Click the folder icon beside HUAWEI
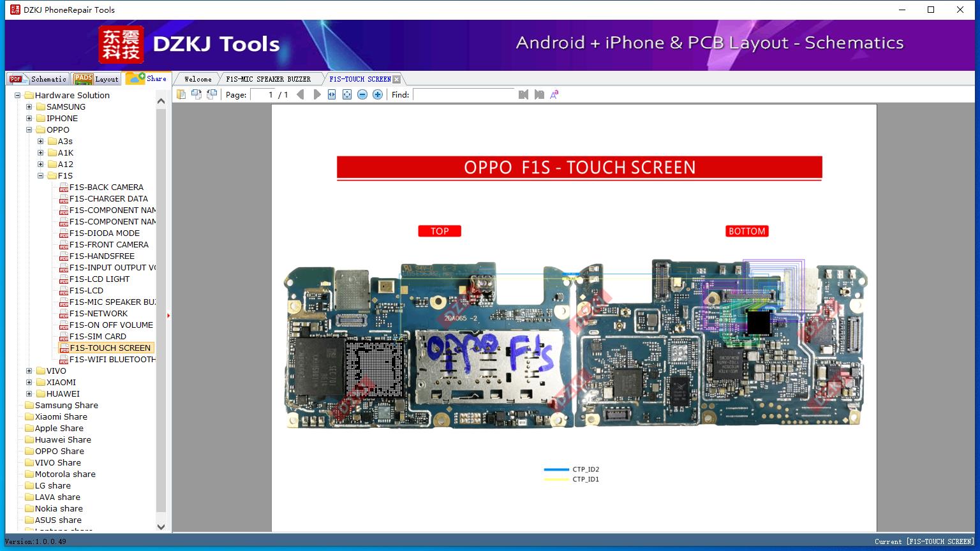This screenshot has height=551, width=980. pyautogui.click(x=41, y=394)
